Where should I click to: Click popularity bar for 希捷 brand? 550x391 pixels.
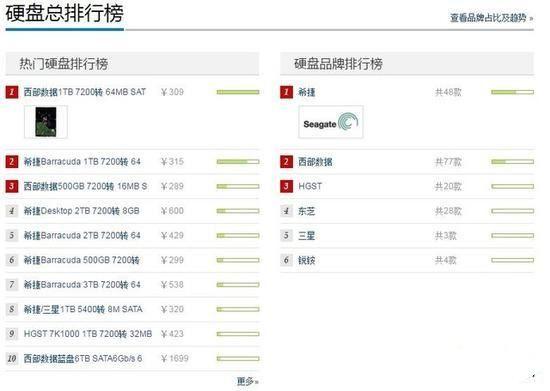[x=512, y=92]
